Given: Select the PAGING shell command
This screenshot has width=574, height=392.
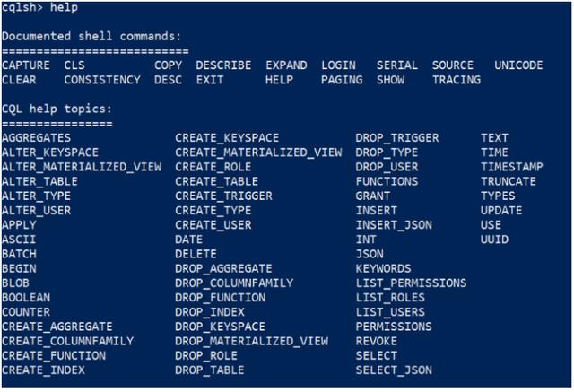Looking at the screenshot, I should coord(342,80).
